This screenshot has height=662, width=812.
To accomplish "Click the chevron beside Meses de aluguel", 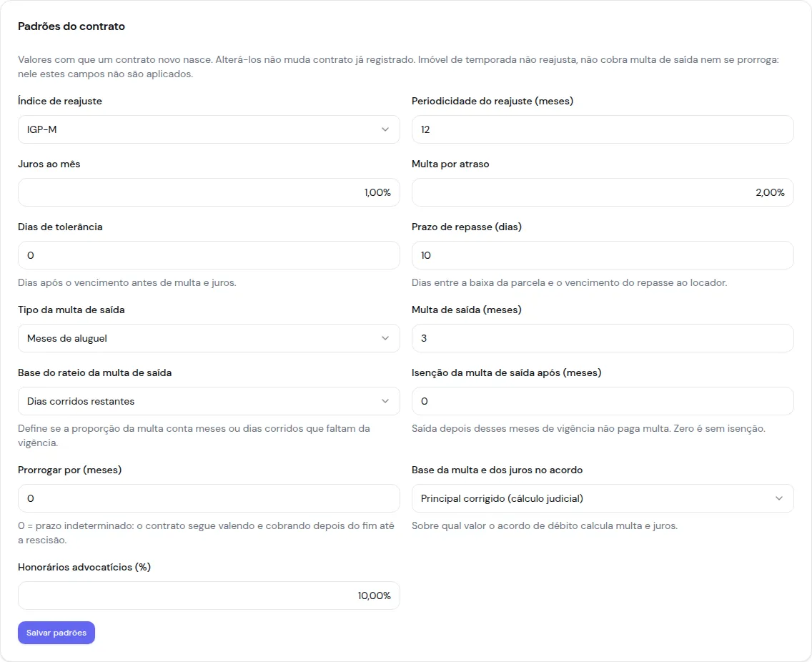I will [x=385, y=338].
